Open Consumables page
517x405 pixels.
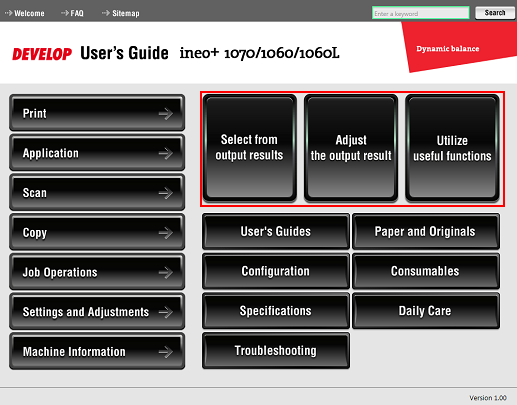click(x=426, y=271)
